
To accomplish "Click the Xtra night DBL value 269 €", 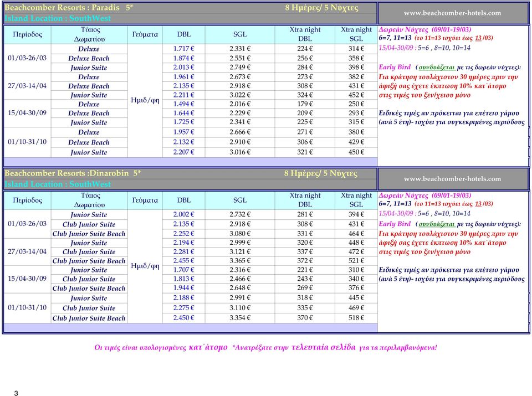I will coord(305,288).
